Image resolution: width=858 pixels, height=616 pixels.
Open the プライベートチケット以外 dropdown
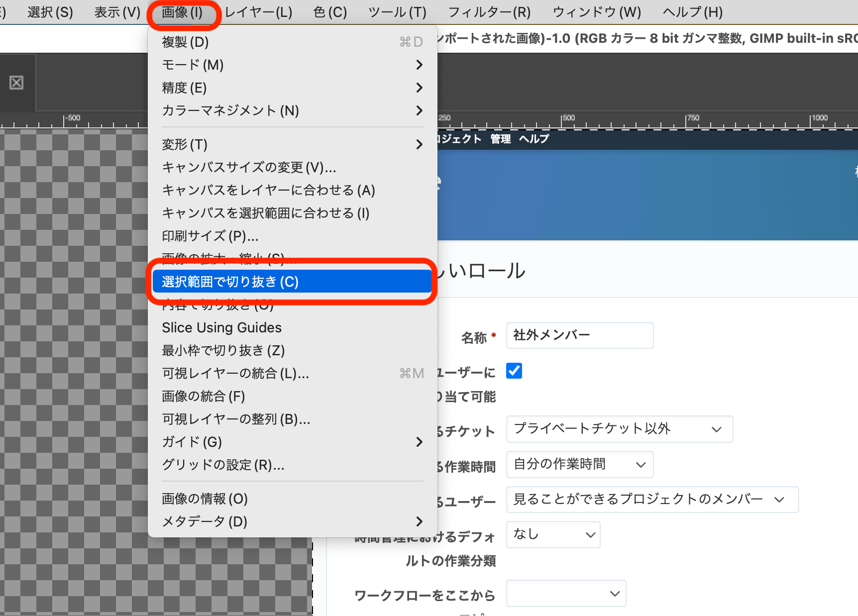pos(619,429)
